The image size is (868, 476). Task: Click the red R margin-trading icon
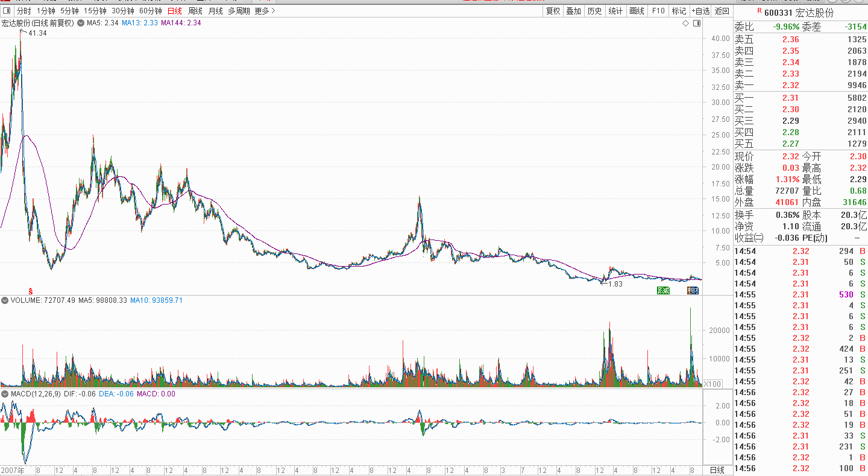coord(759,10)
